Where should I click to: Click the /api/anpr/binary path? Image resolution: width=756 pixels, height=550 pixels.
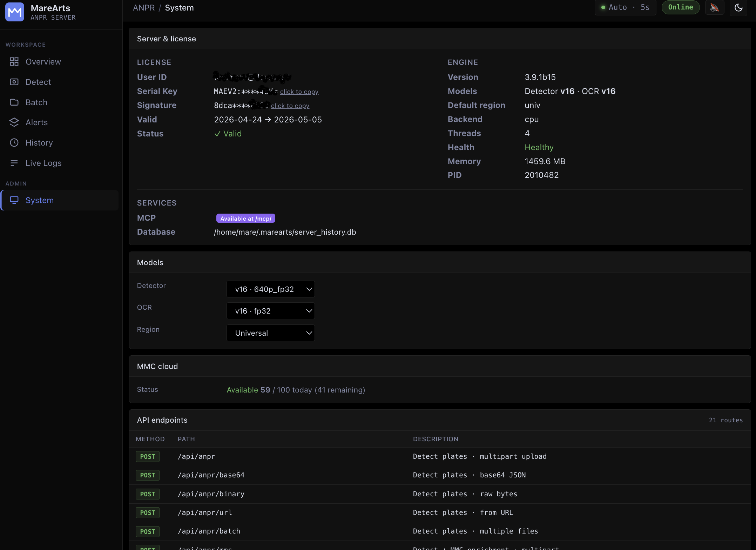[211, 494]
